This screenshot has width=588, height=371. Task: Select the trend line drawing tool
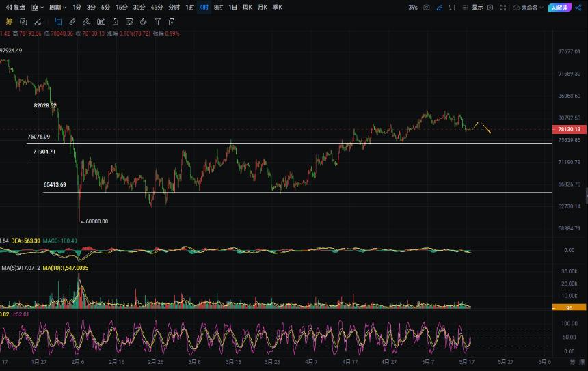[x=38, y=22]
